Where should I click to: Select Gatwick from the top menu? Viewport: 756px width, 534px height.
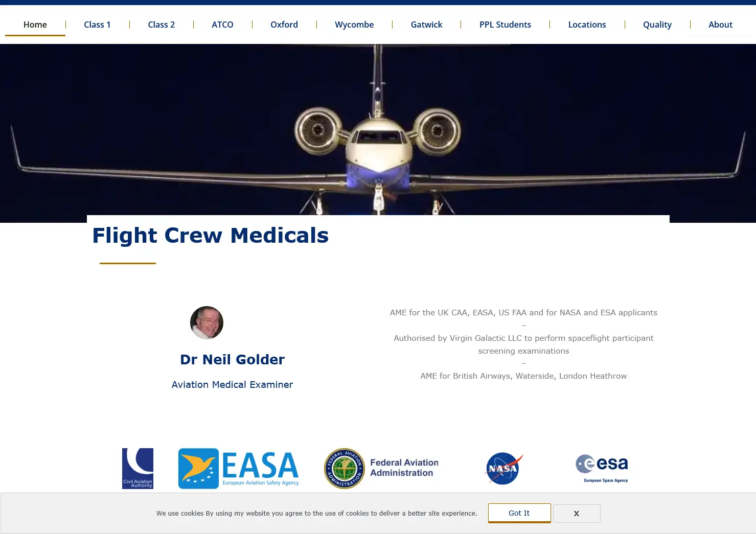click(x=426, y=25)
